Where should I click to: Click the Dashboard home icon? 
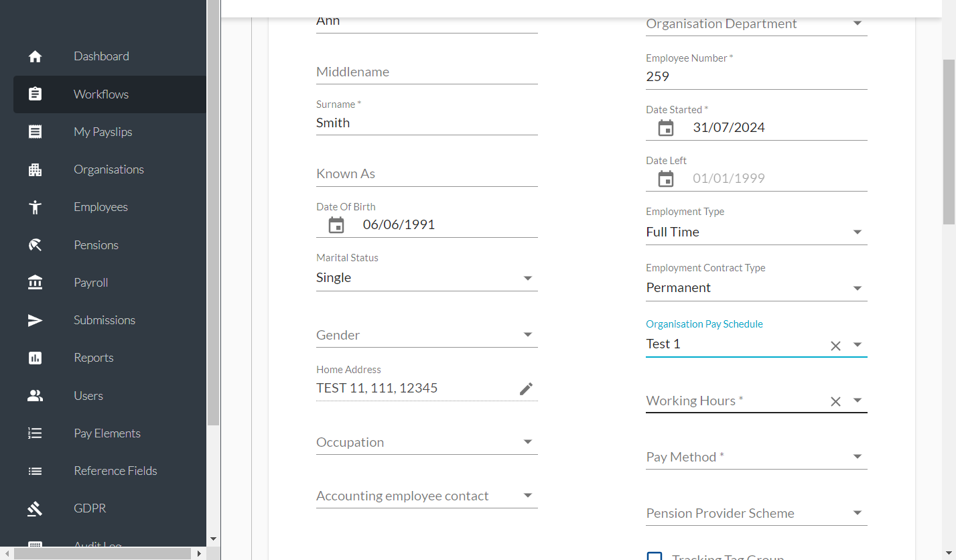coord(36,57)
